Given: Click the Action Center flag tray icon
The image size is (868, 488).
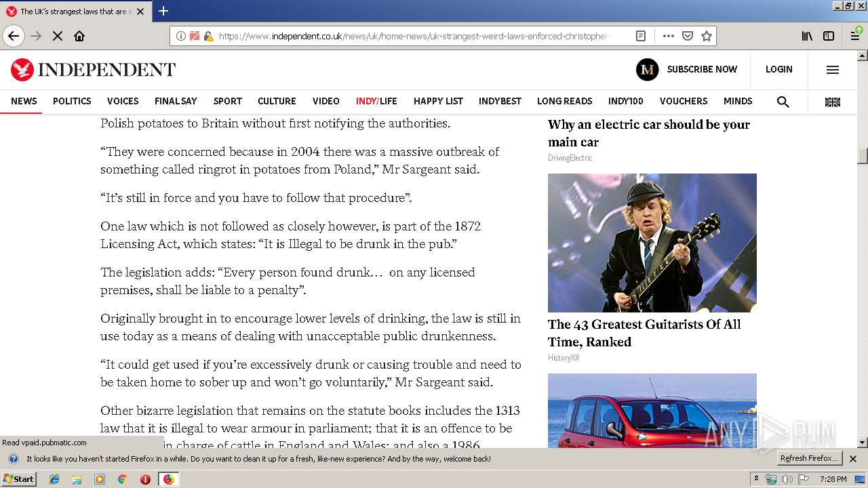Looking at the screenshot, I should [x=804, y=479].
